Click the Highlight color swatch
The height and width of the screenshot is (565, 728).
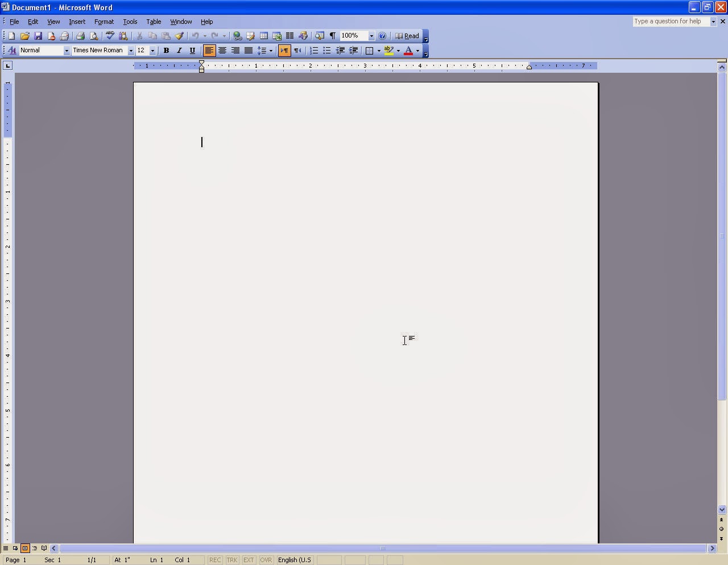coord(389,51)
